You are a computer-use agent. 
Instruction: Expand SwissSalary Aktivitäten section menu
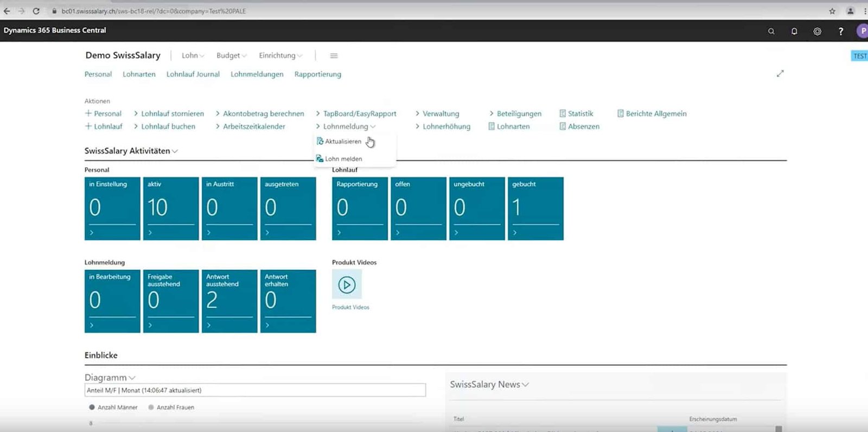pyautogui.click(x=131, y=151)
